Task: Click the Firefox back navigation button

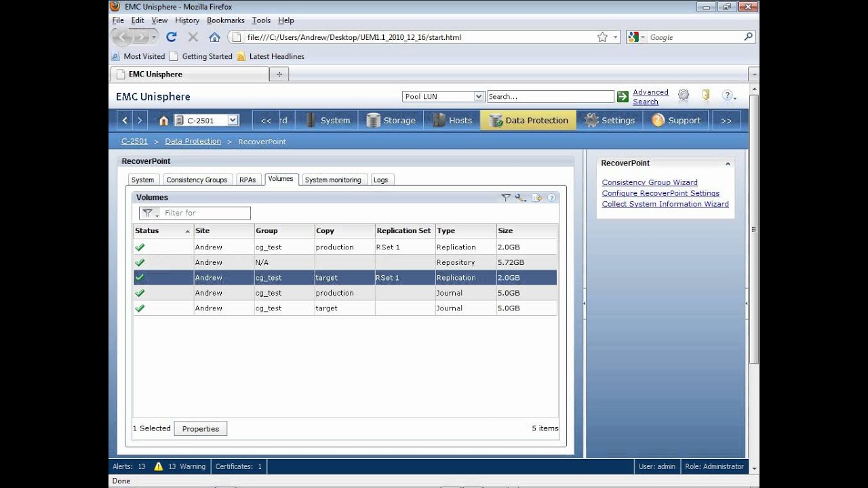Action: click(121, 37)
